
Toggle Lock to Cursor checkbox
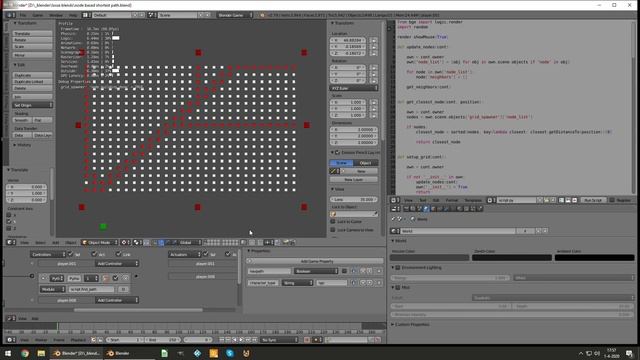333,221
